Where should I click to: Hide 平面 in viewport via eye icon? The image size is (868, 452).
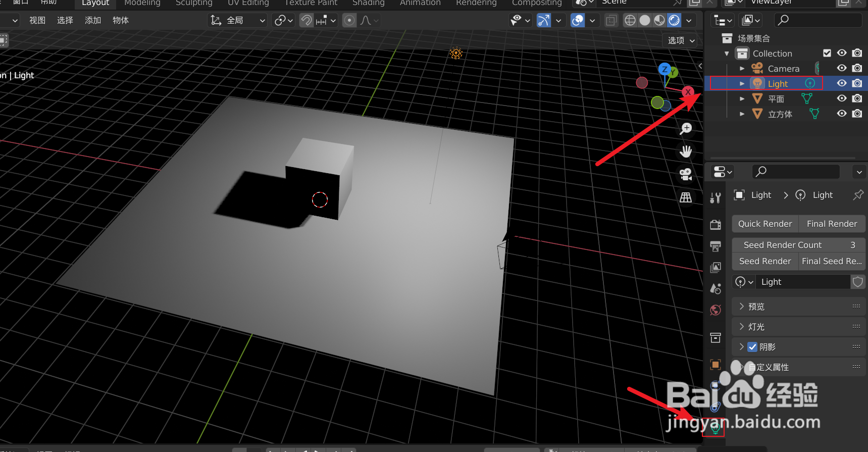pos(842,98)
